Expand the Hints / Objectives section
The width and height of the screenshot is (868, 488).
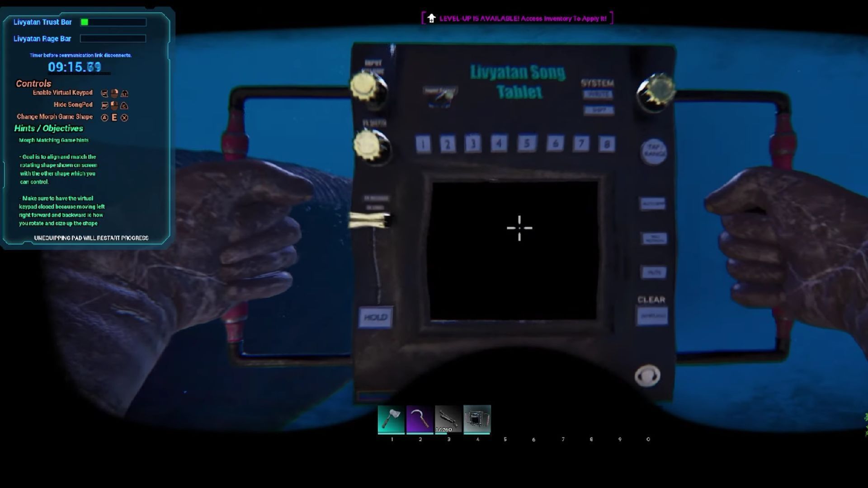click(49, 128)
